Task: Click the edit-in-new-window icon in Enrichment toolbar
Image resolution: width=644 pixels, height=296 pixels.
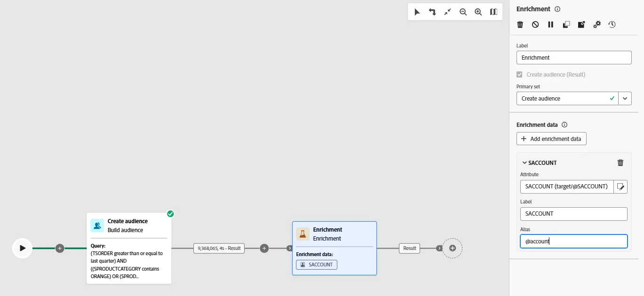Action: (581, 24)
